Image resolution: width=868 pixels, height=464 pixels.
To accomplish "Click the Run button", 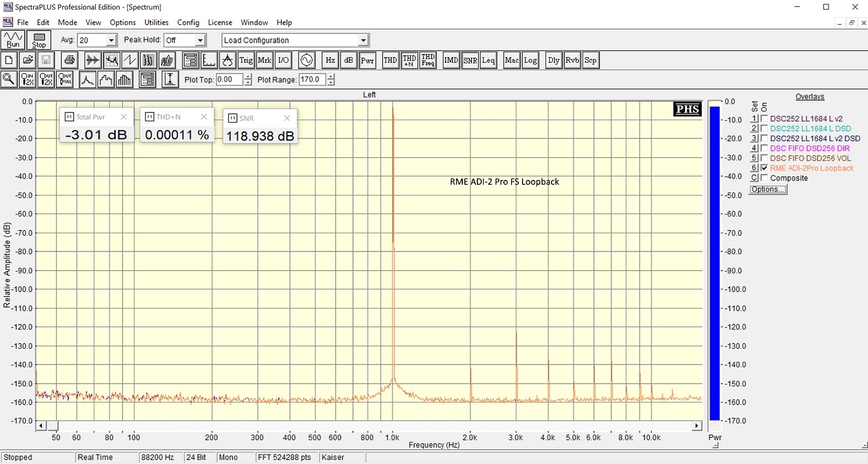I will [13, 40].
